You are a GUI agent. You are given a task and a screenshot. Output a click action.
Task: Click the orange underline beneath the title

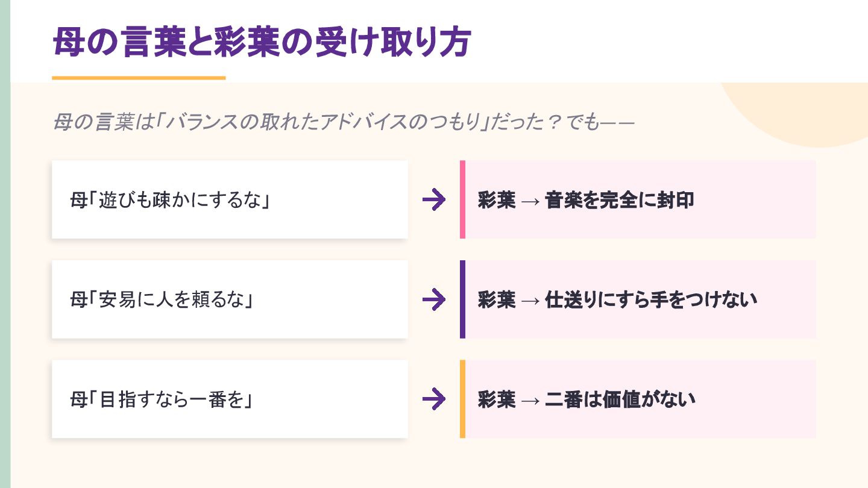point(139,78)
